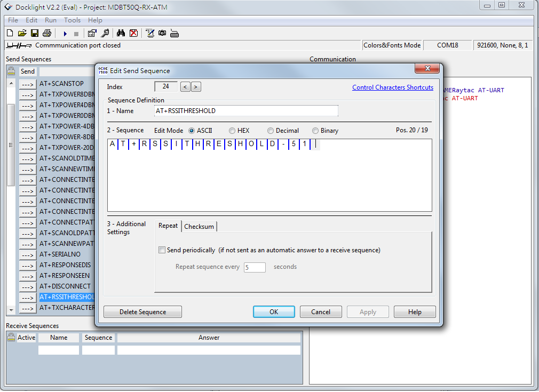Start communication with the play icon
This screenshot has height=392, width=539.
tap(65, 33)
